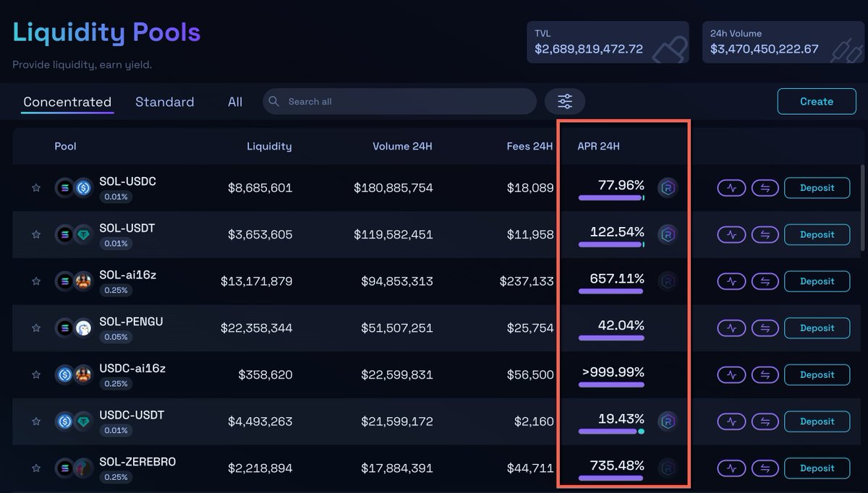The image size is (868, 493).
Task: Click swap icon for SOL-PENGU
Action: coord(765,328)
